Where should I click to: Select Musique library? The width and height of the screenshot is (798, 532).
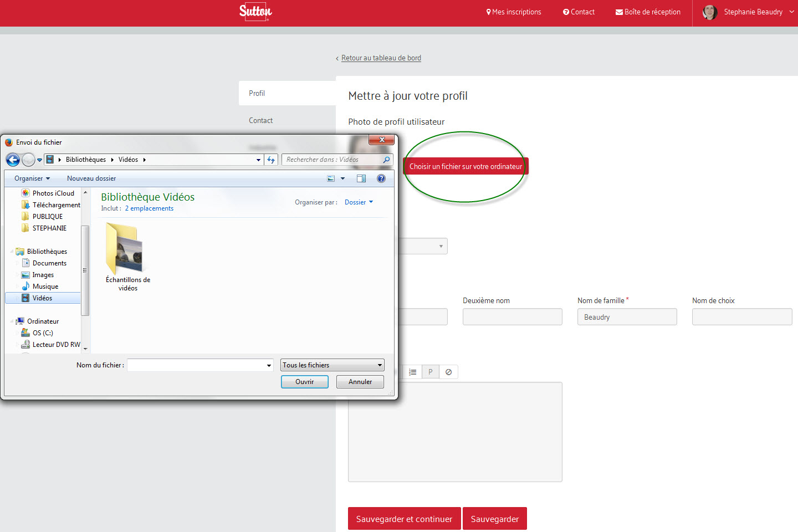pyautogui.click(x=40, y=287)
